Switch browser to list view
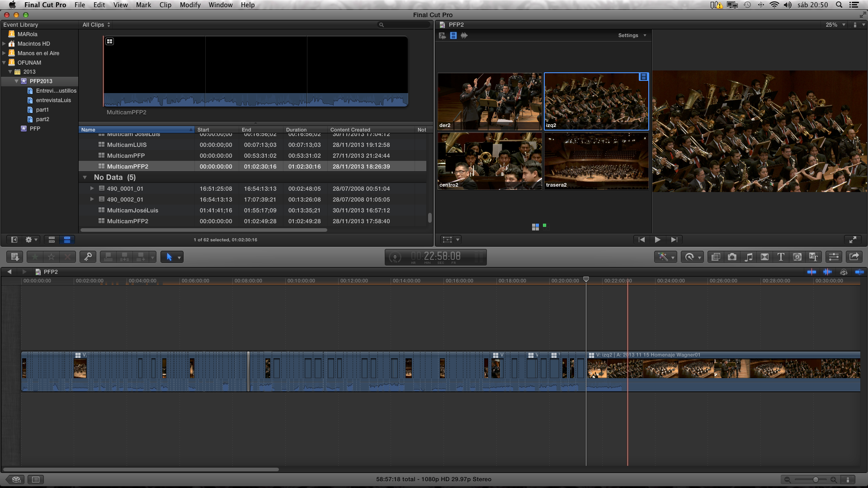Viewport: 868px width, 488px height. (67, 239)
